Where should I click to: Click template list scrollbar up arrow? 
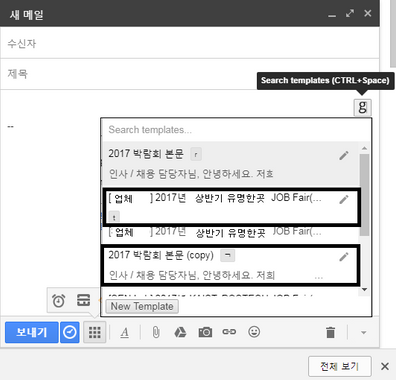click(x=364, y=148)
